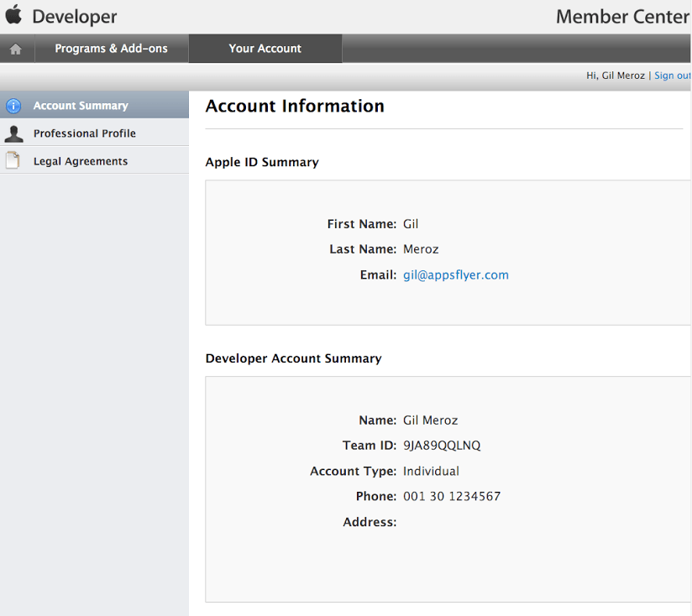Open Professional Profile in the sidebar
692x616 pixels.
coord(94,133)
